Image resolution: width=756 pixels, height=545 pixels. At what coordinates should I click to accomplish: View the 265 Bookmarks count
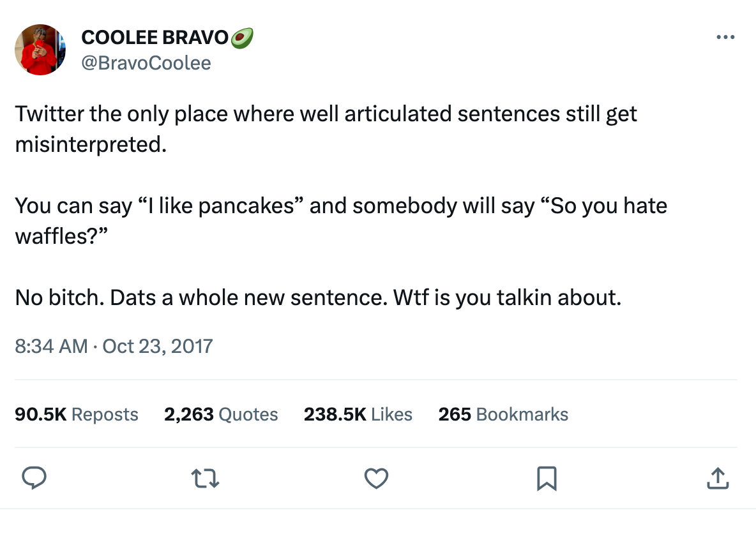coord(503,414)
